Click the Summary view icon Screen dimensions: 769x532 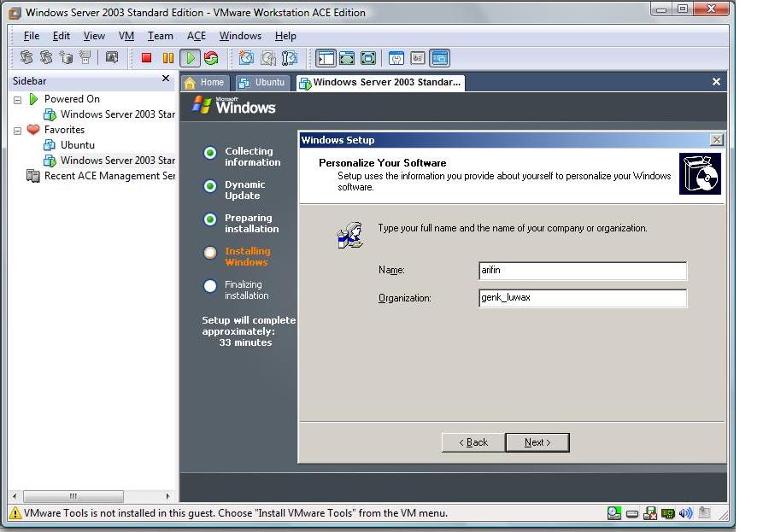[x=396, y=58]
